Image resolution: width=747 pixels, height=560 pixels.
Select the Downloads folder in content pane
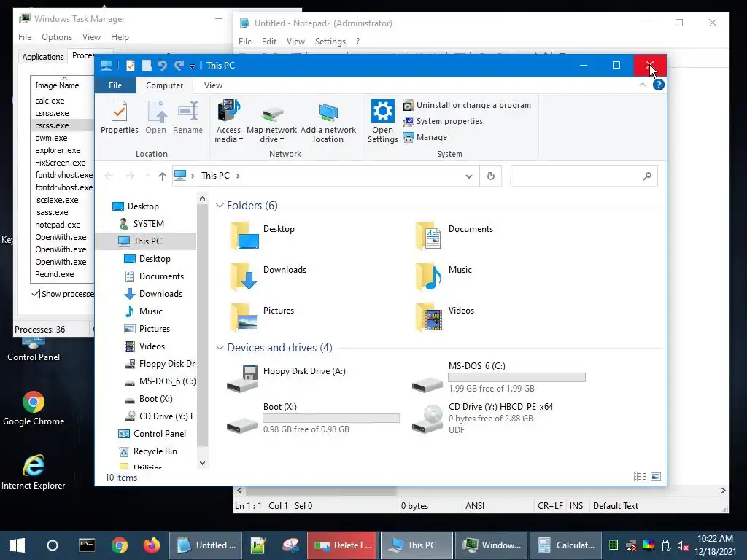(268, 276)
